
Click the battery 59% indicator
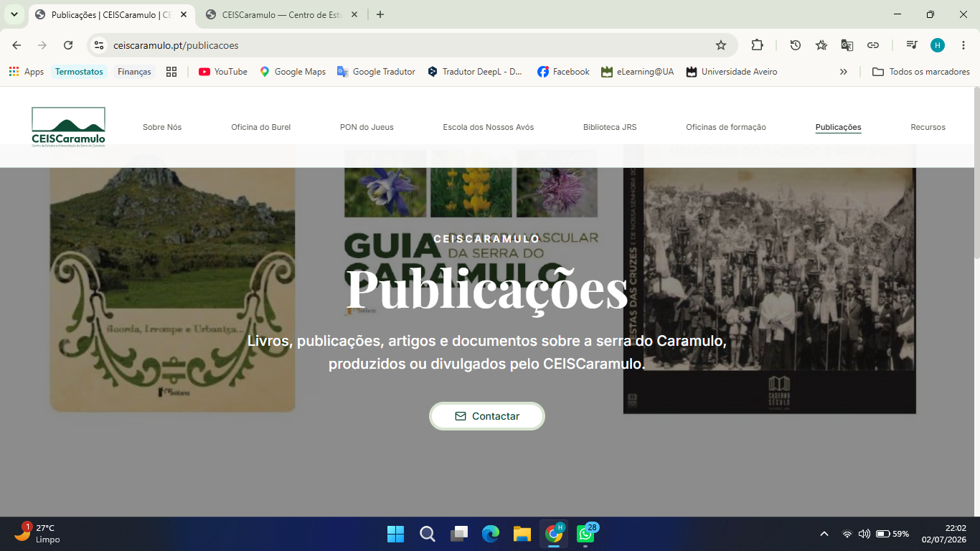click(x=892, y=534)
